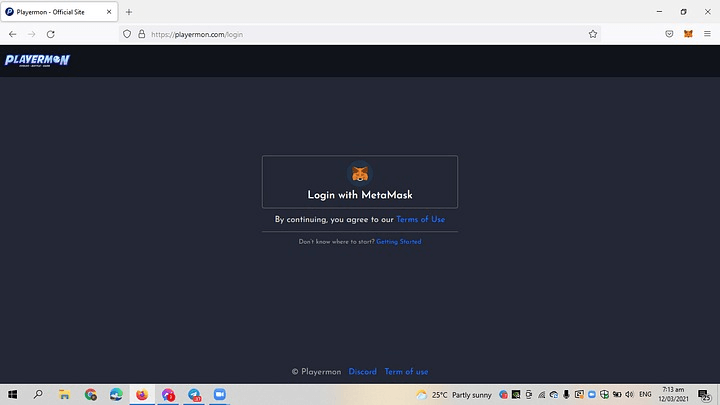Save page to Pocket icon
The height and width of the screenshot is (405, 720).
click(669, 33)
